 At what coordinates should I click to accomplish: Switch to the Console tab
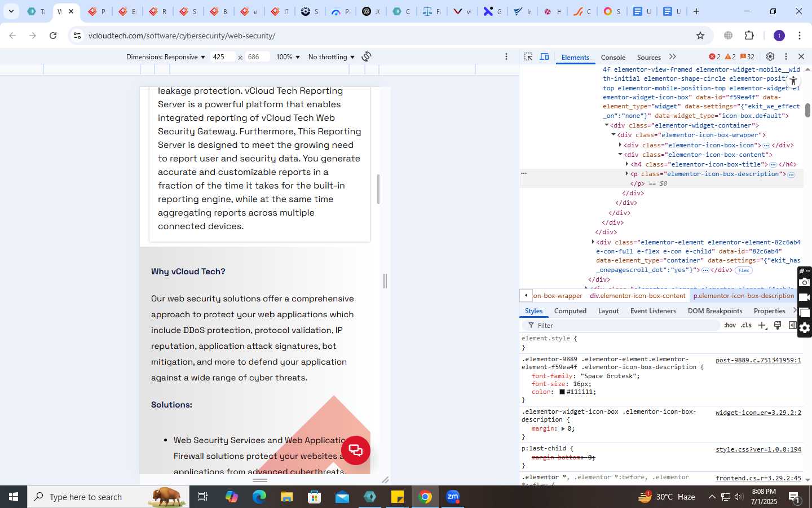click(613, 57)
